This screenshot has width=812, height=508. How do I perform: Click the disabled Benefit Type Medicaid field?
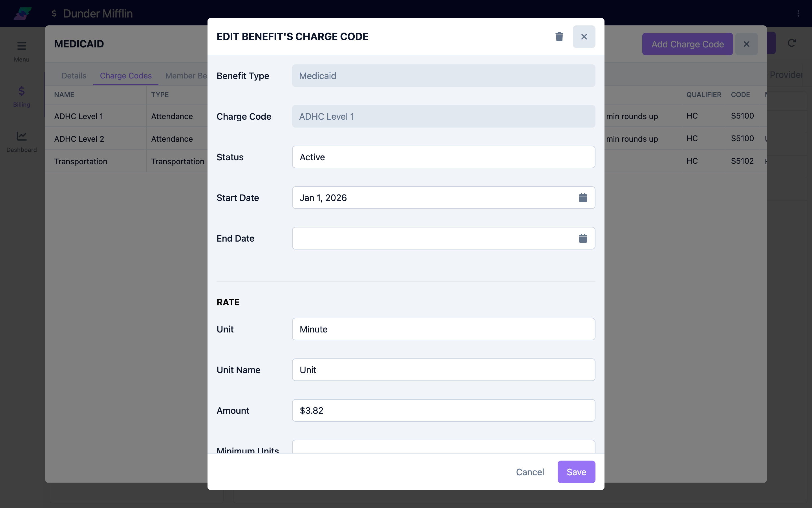[x=443, y=76]
